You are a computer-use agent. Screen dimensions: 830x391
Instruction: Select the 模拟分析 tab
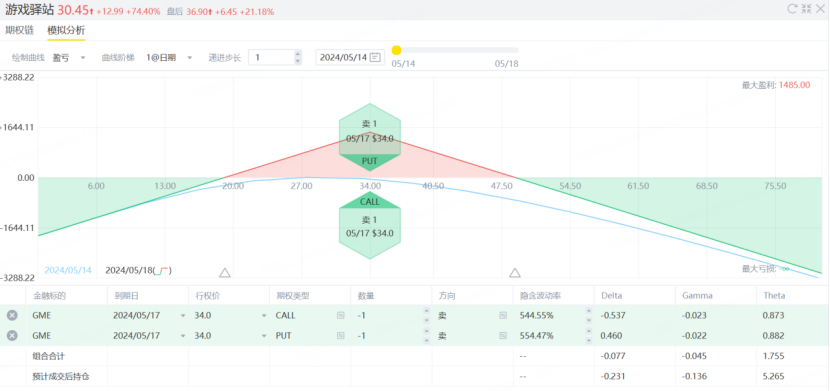[66, 30]
